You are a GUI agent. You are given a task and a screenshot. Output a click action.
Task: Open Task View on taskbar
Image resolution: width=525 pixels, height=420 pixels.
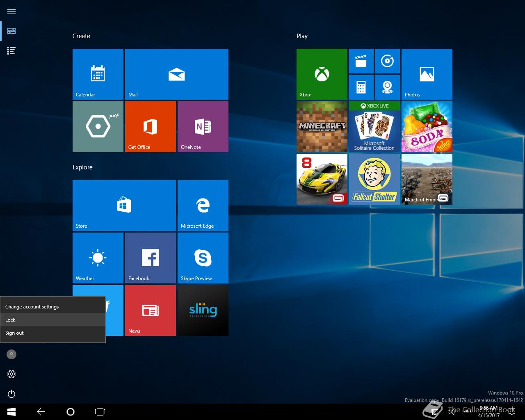pos(100,412)
